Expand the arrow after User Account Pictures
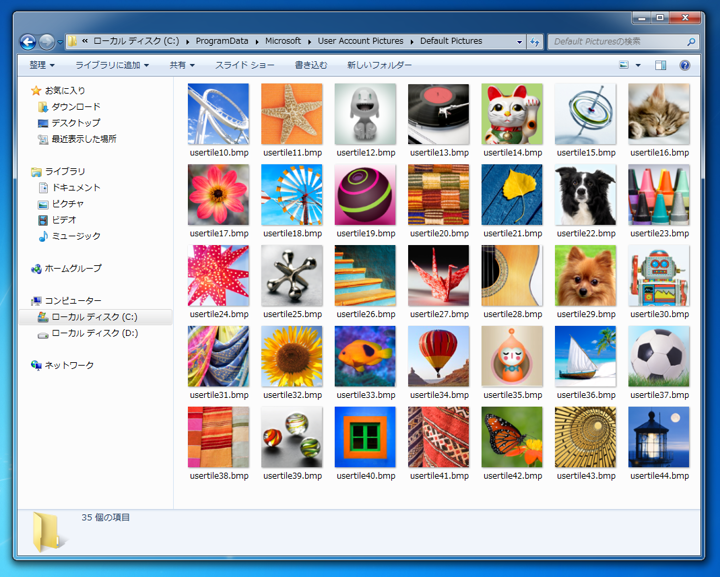Screen dimensions: 720x577 point(412,41)
